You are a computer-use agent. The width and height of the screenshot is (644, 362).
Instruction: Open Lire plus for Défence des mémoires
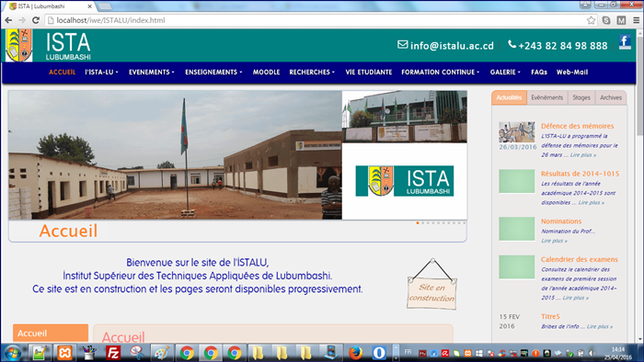coord(582,155)
